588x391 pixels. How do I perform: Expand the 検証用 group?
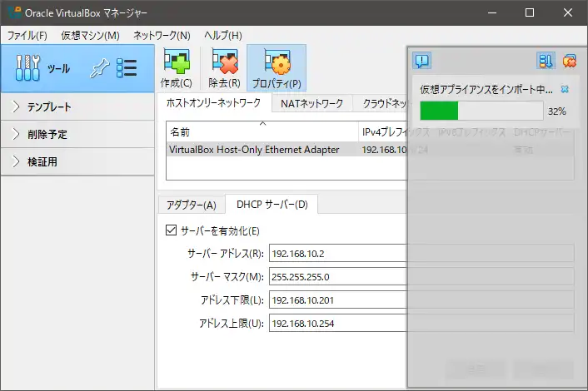click(x=17, y=161)
